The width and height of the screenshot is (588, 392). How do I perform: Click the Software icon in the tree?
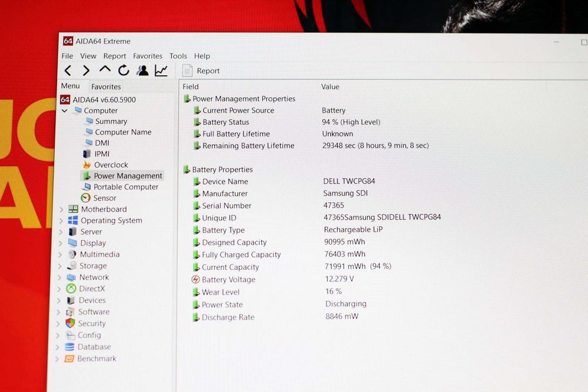70,312
